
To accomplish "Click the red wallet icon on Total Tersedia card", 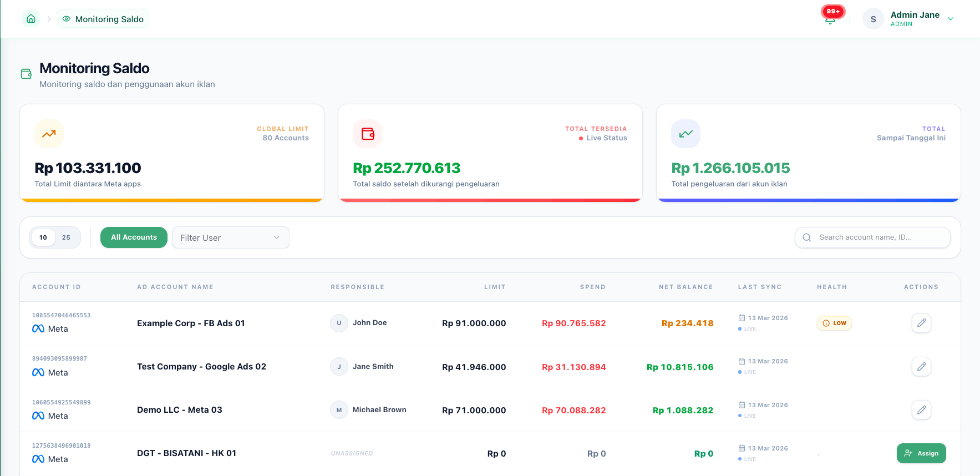I will point(368,134).
